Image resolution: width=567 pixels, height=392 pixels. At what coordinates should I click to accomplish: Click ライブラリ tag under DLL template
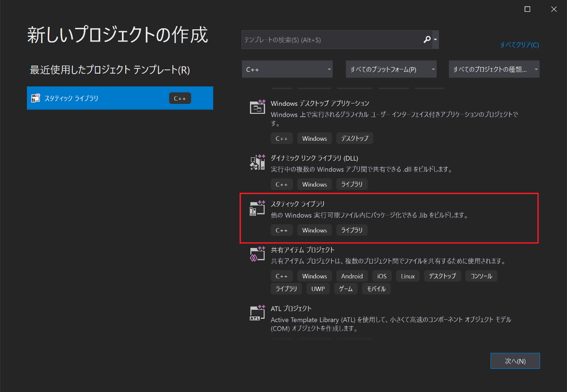(352, 184)
